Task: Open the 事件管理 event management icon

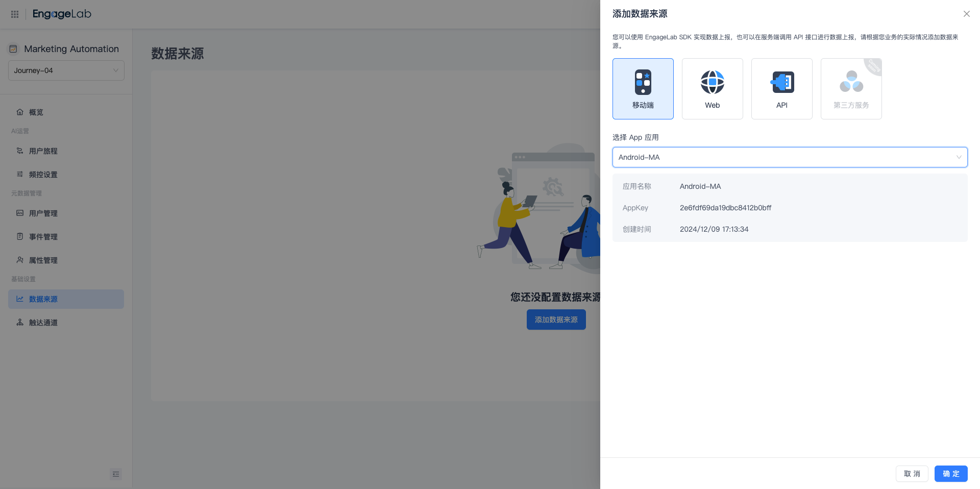Action: coord(19,236)
